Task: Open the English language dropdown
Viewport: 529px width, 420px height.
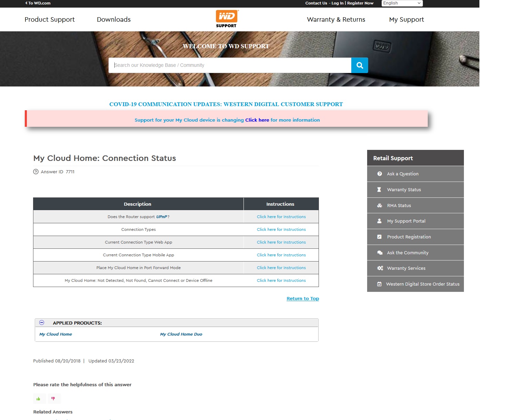Action: 402,3
